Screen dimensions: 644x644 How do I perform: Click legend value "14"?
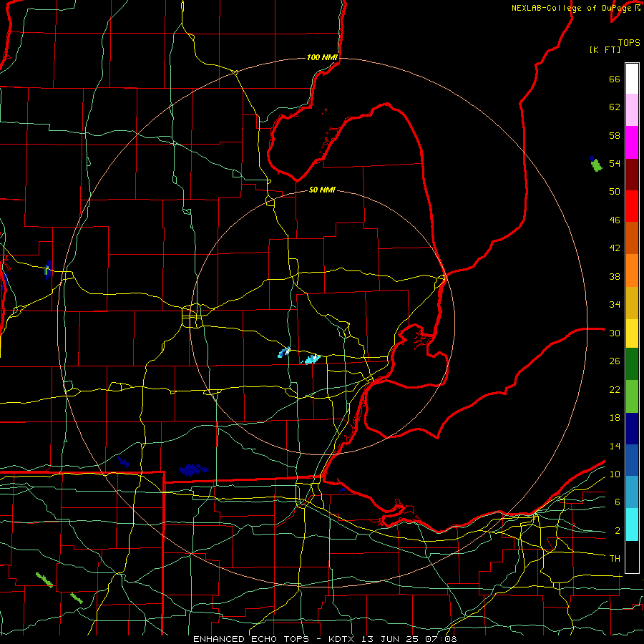click(615, 446)
